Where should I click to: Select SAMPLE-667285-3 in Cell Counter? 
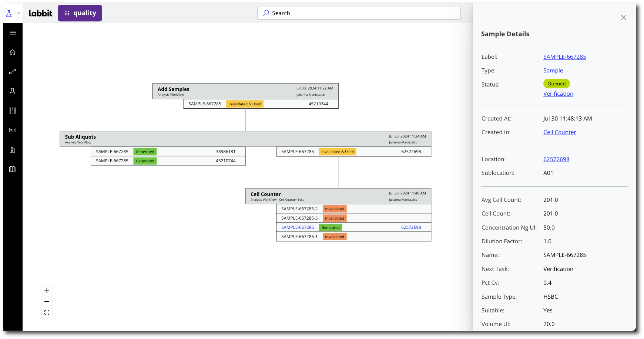click(299, 218)
